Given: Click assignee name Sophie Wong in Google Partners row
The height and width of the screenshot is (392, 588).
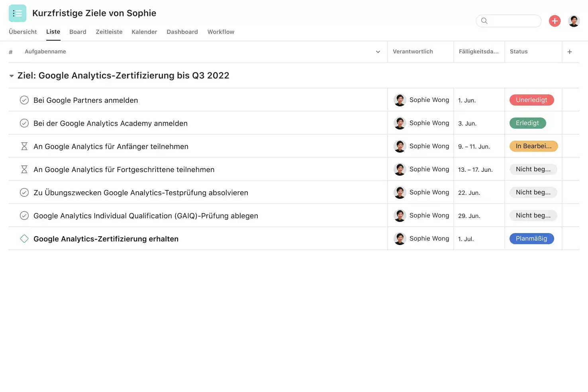Looking at the screenshot, I should point(429,100).
